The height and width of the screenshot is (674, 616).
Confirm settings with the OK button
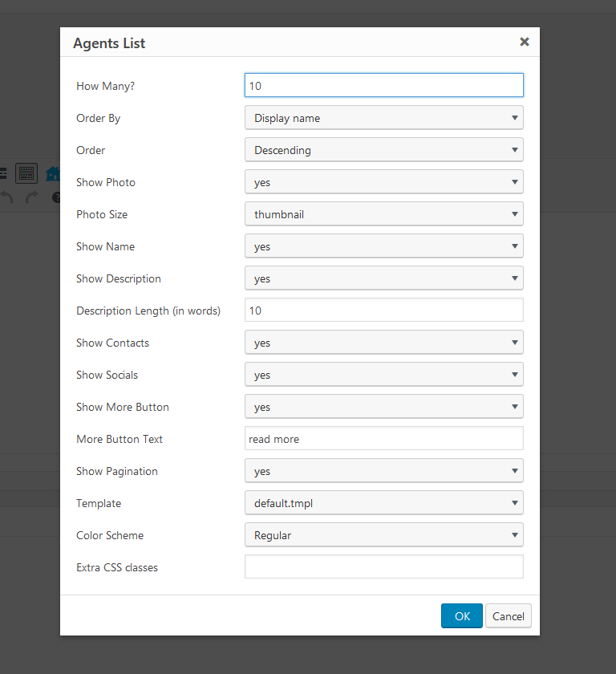pyautogui.click(x=461, y=615)
